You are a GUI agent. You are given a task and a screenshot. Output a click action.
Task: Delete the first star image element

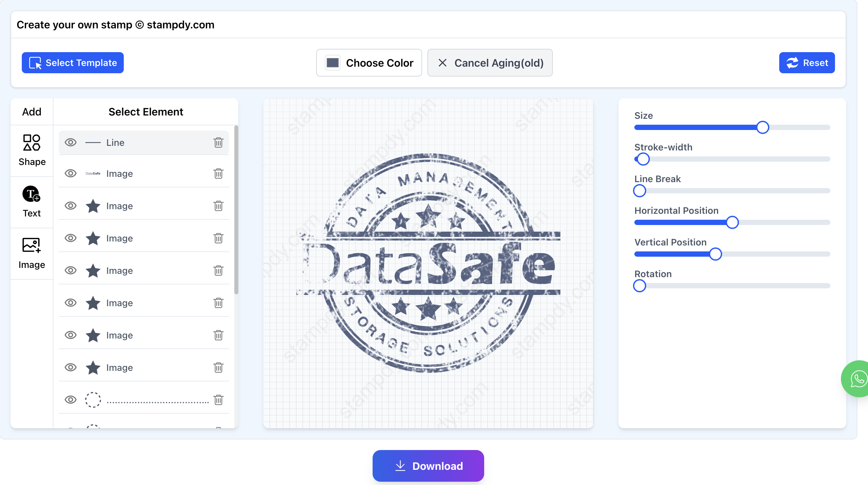(218, 206)
